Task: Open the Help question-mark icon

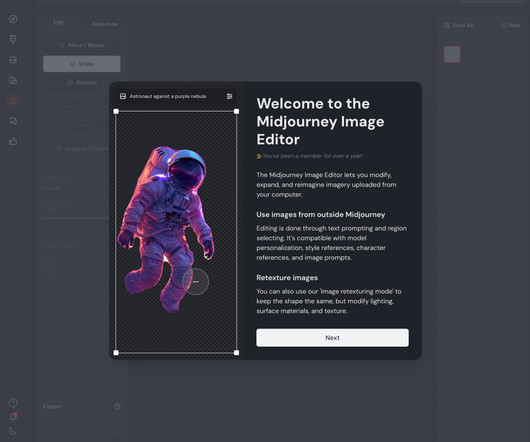Action: click(13, 403)
